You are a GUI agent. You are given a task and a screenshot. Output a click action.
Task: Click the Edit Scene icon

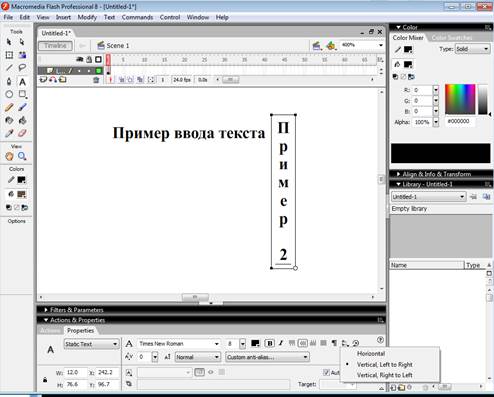(x=317, y=46)
